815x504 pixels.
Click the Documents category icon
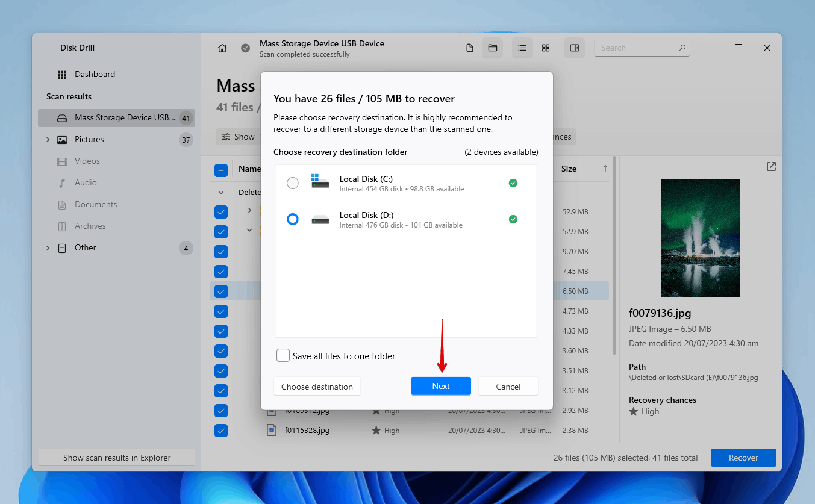[x=62, y=205]
